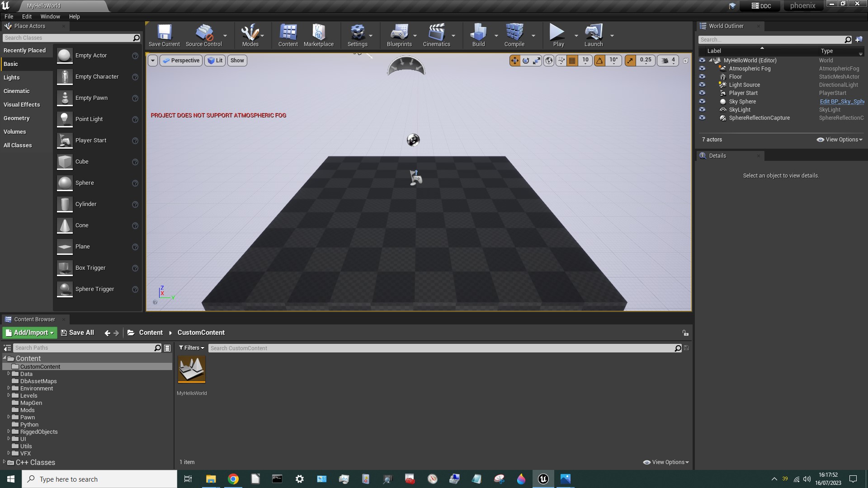The image size is (868, 488).
Task: Toggle visibility of the SkyLight actor
Action: point(702,110)
